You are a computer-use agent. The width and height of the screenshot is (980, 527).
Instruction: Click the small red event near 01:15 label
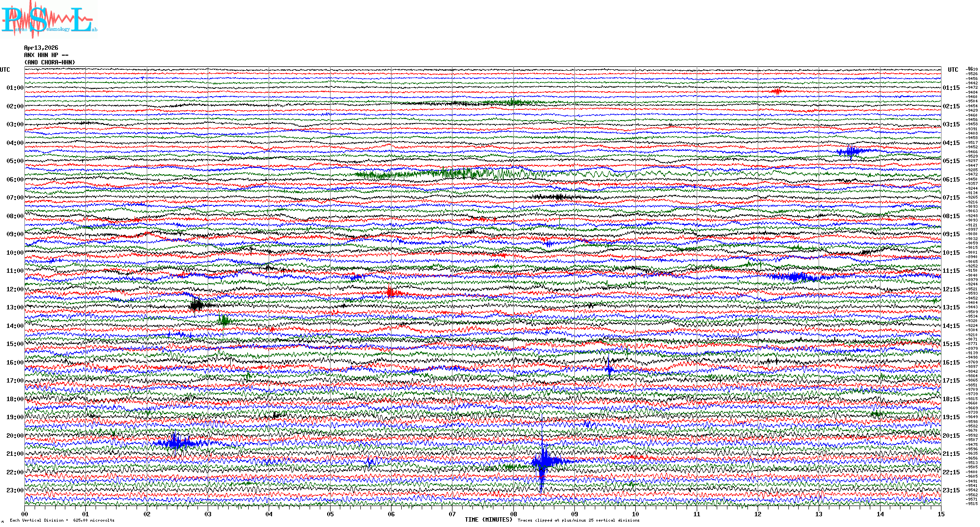click(x=776, y=91)
